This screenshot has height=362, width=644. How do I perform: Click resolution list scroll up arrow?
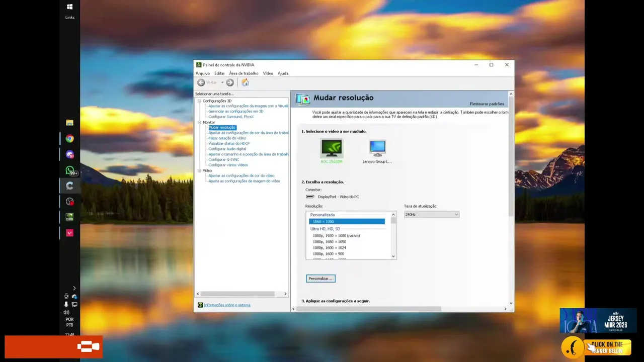click(x=393, y=215)
